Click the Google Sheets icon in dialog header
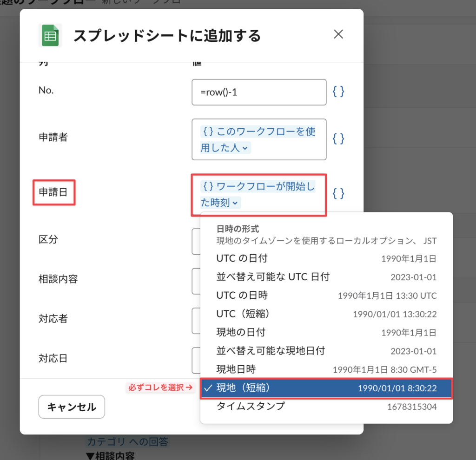 50,35
